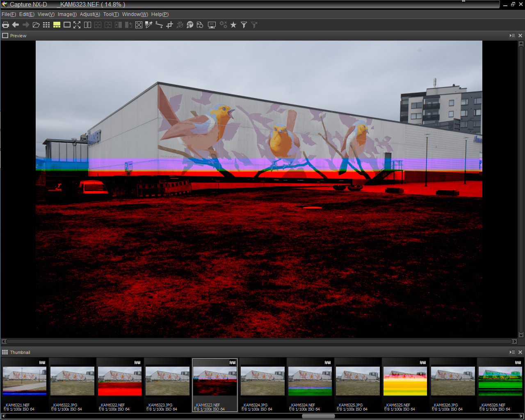Click the clear filter funnel icon

(x=254, y=25)
